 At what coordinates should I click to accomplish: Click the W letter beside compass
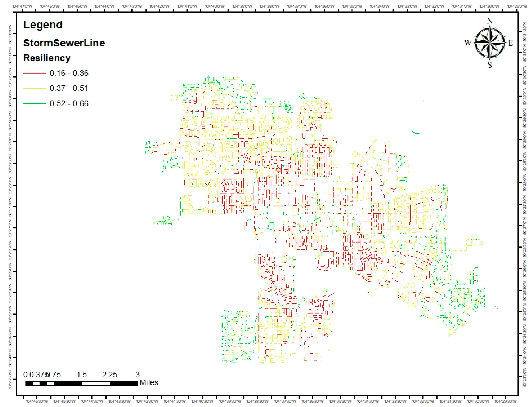(x=468, y=43)
